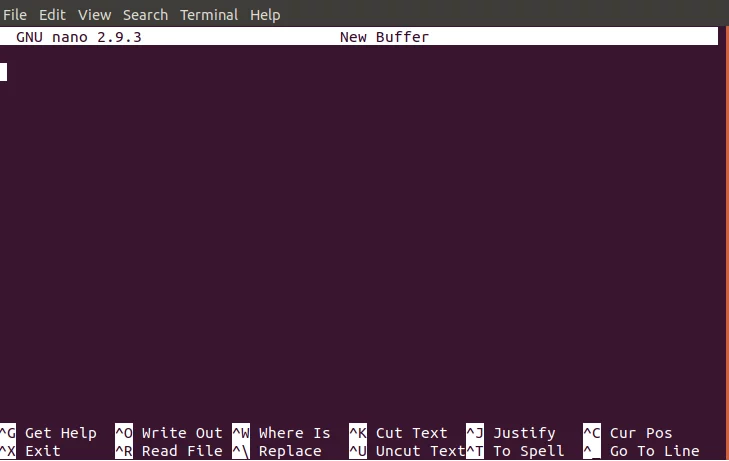Screen dimensions: 729x461
Task: Open the Edit menu
Action: pyautogui.click(x=52, y=15)
